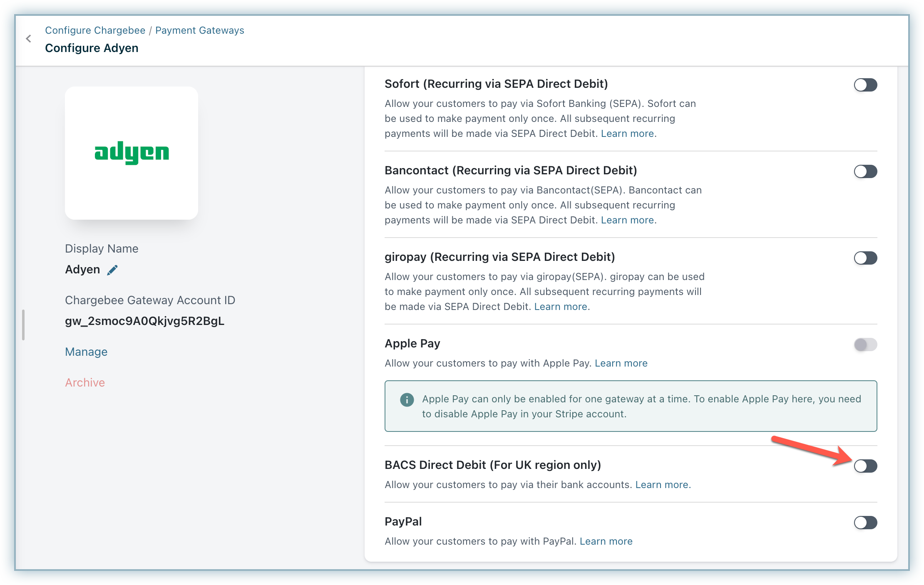The image size is (924, 585).
Task: Open Learn more link under giropay
Action: pos(561,307)
